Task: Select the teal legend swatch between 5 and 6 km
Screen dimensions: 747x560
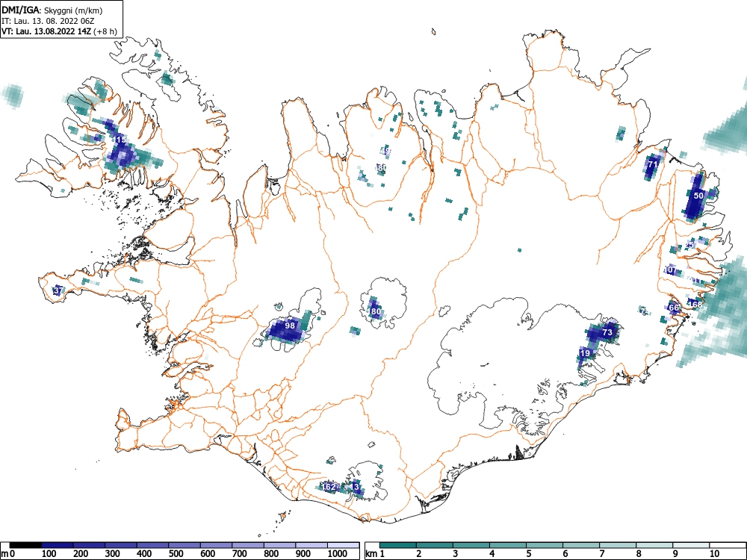Action: tap(545, 545)
